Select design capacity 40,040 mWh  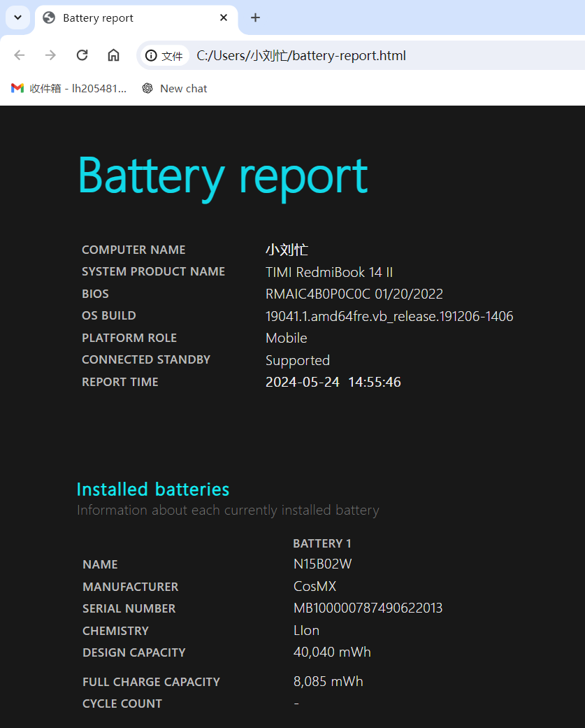[332, 652]
